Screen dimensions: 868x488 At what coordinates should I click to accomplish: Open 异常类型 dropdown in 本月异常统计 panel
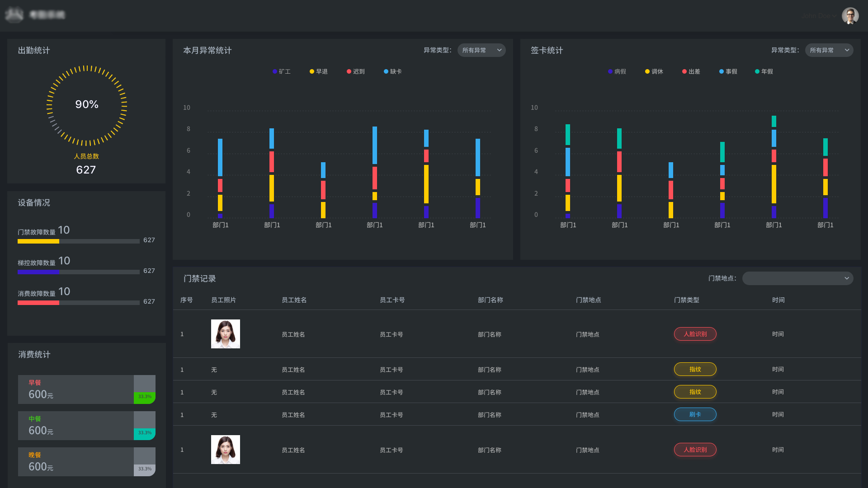481,50
